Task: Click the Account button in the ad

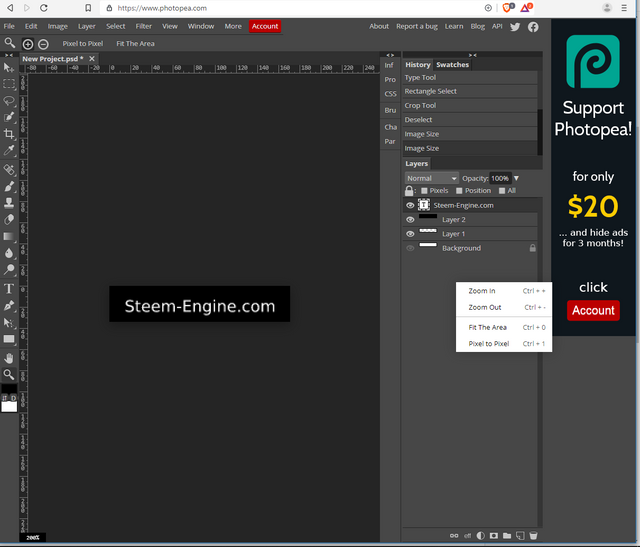Action: click(593, 311)
